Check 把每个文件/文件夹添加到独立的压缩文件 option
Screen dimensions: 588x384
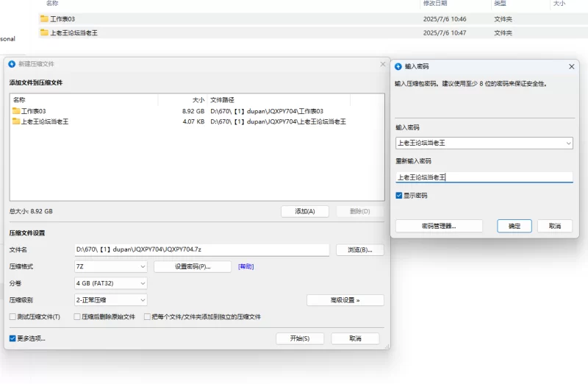(147, 317)
